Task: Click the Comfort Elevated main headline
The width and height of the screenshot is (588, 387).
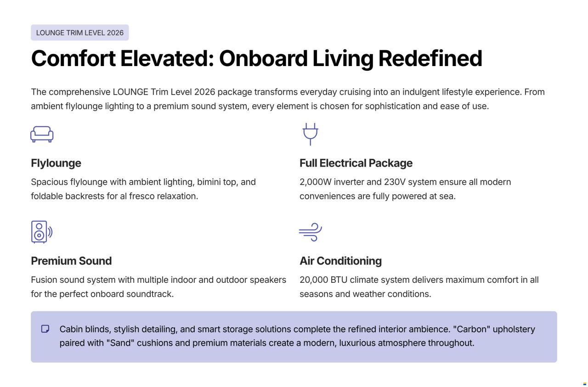Action: [x=256, y=58]
